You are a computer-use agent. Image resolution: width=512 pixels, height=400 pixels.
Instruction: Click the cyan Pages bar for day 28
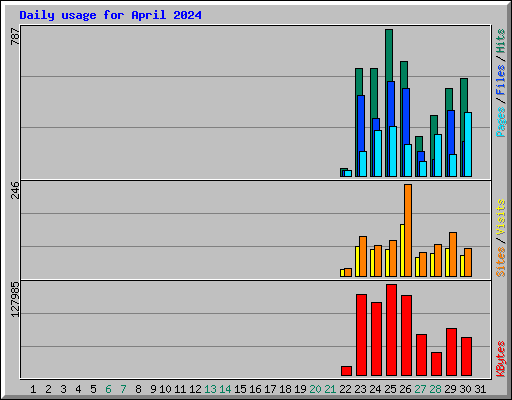click(438, 155)
